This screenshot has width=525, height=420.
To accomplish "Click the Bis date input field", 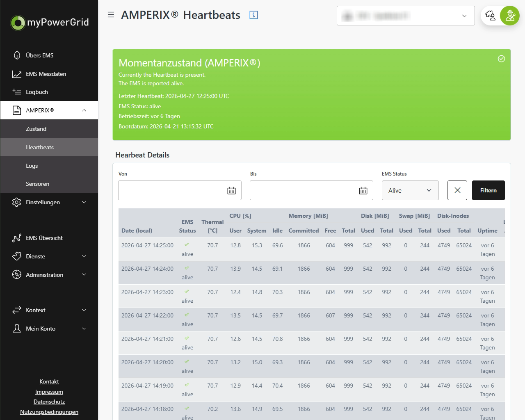I will coord(311,190).
